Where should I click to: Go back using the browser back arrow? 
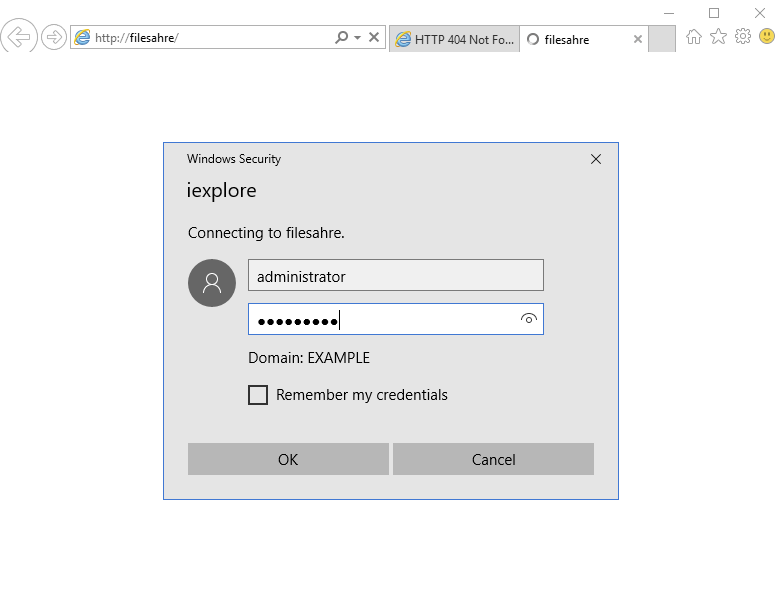(18, 36)
